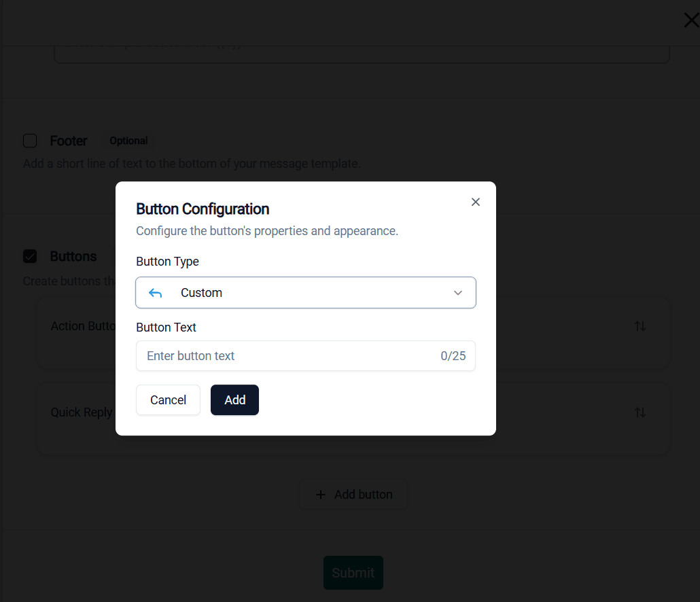Click the 'Add button' label text

[363, 495]
